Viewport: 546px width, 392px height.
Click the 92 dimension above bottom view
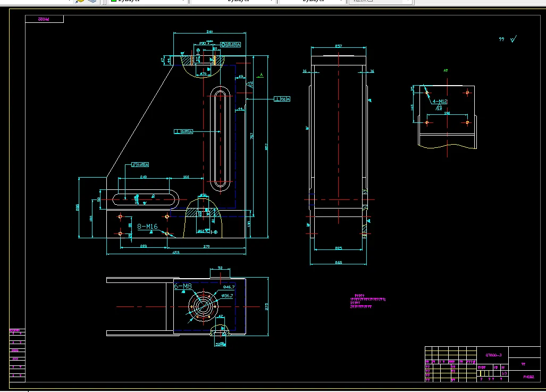pyautogui.click(x=220, y=268)
